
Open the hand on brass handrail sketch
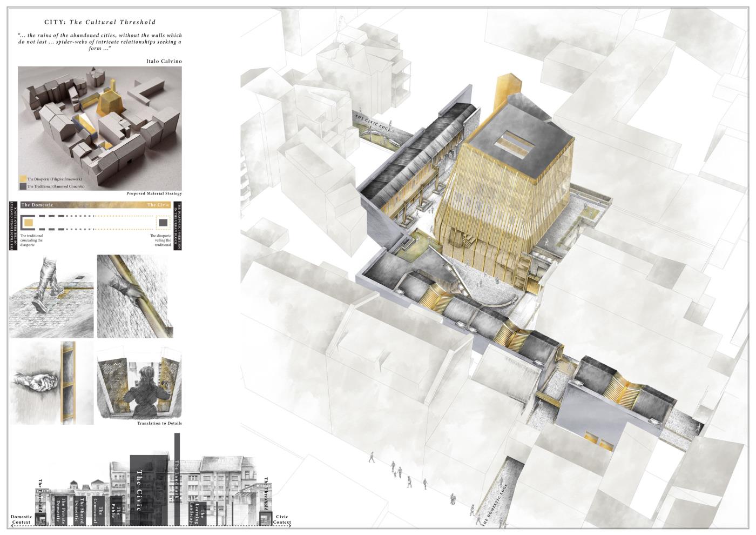click(x=136, y=297)
